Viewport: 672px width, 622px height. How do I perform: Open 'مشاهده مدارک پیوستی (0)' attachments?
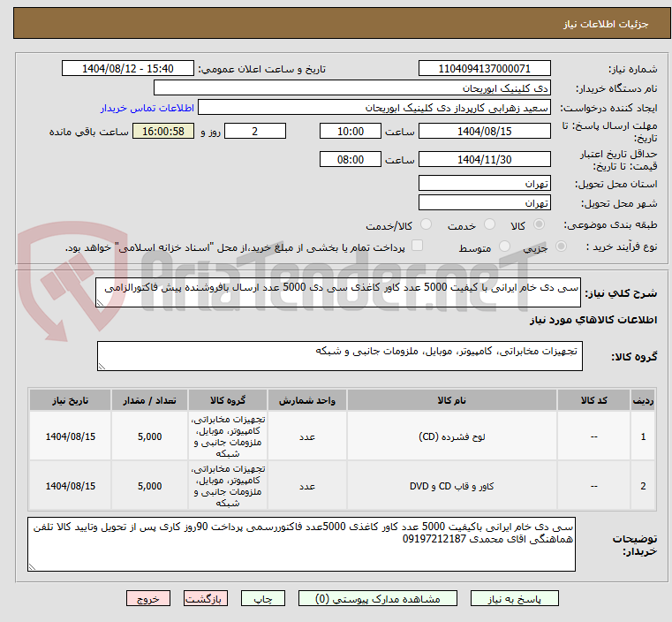pyautogui.click(x=379, y=598)
